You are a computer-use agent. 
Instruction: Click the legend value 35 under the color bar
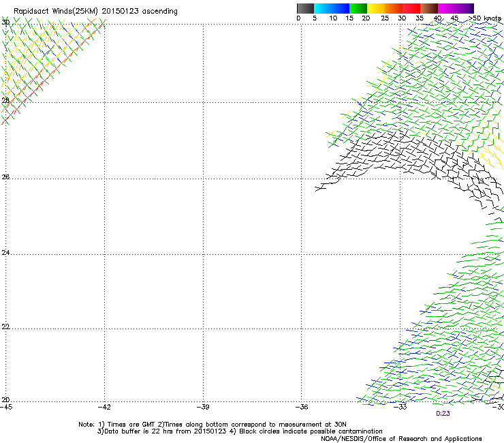click(x=420, y=18)
